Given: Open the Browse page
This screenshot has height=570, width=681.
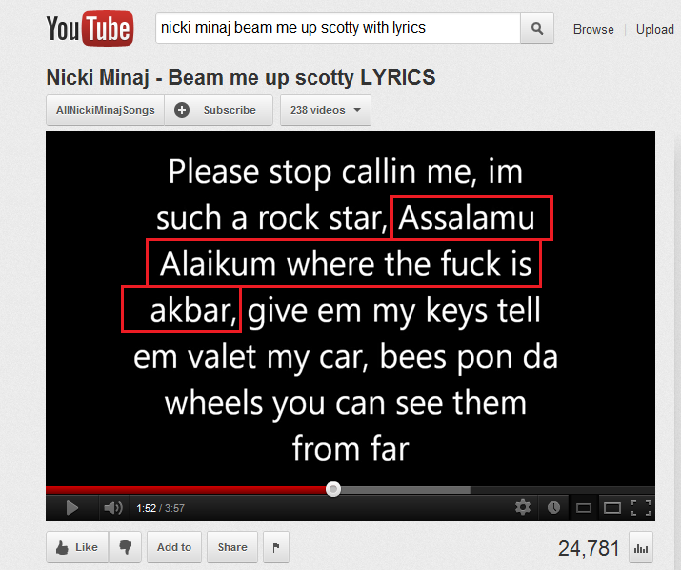Looking at the screenshot, I should [593, 30].
